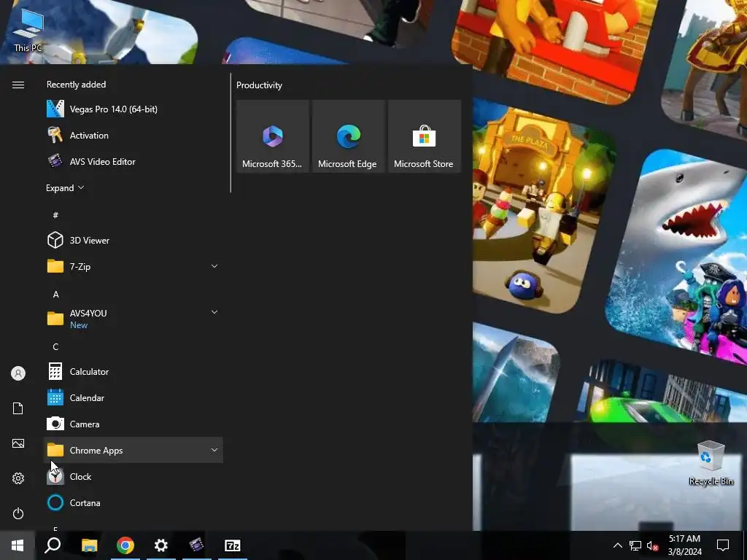Image resolution: width=747 pixels, height=560 pixels.
Task: Open Settings from Start sidebar
Action: point(18,478)
